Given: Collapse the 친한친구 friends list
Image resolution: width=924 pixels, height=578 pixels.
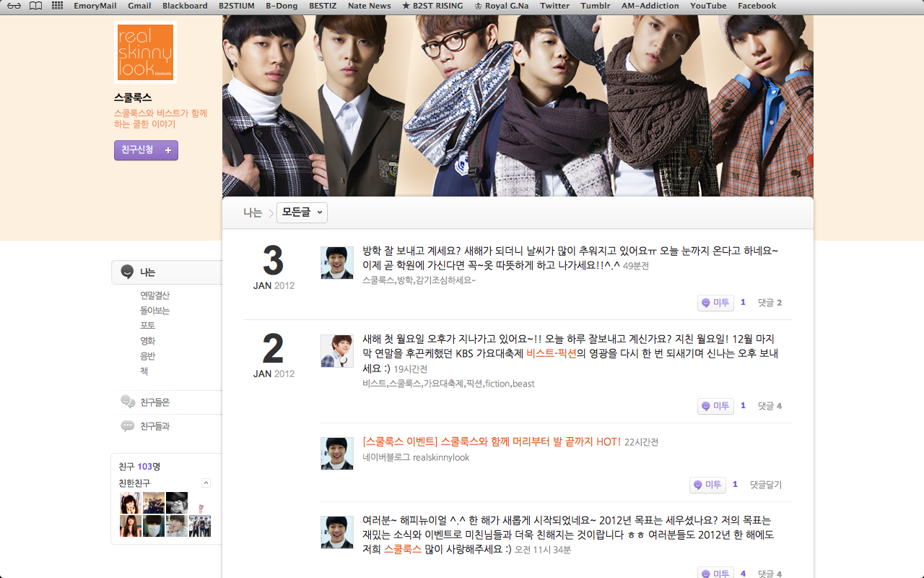Looking at the screenshot, I should tap(206, 483).
